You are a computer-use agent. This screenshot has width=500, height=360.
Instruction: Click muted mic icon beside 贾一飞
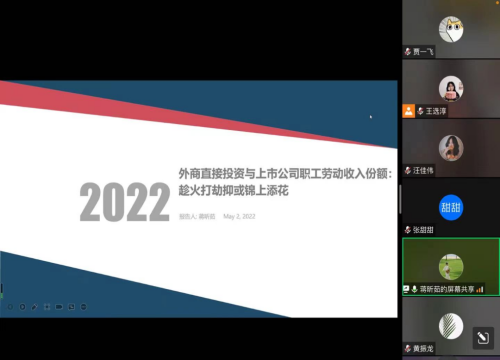point(408,51)
